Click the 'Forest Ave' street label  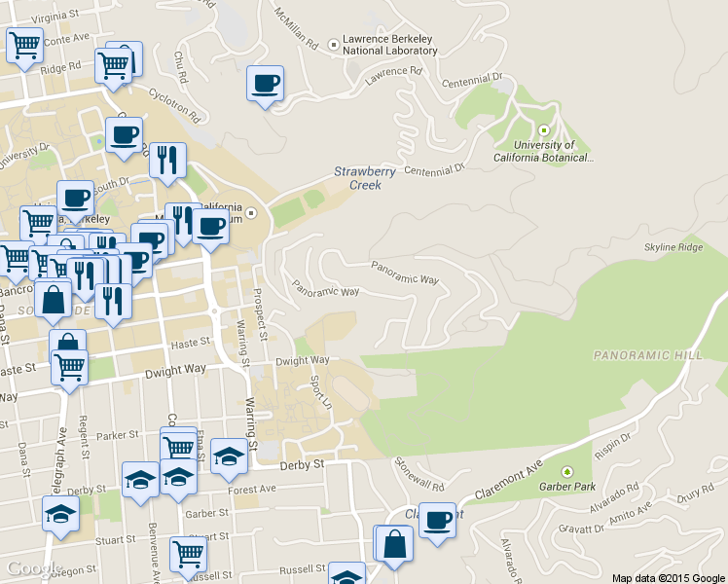coord(252,490)
